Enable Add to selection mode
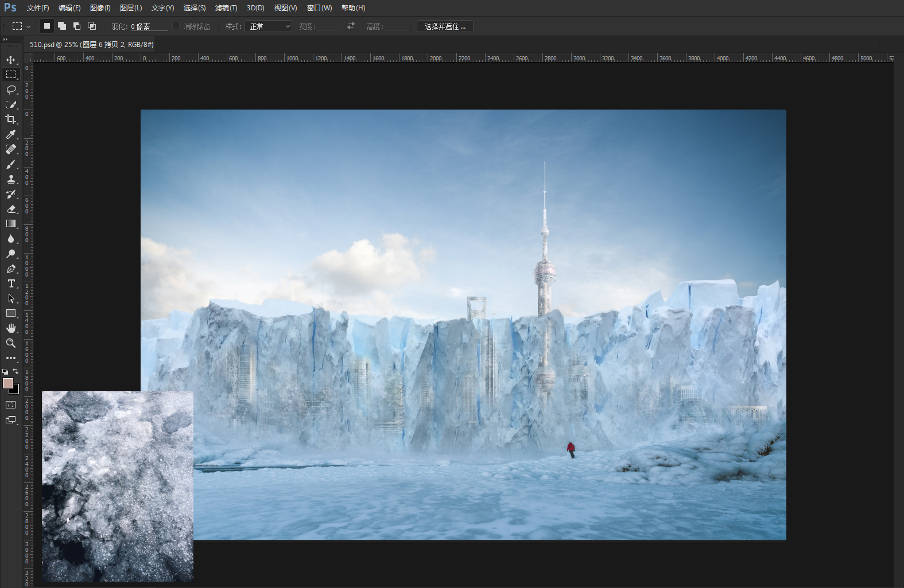This screenshot has width=904, height=588. (x=62, y=26)
